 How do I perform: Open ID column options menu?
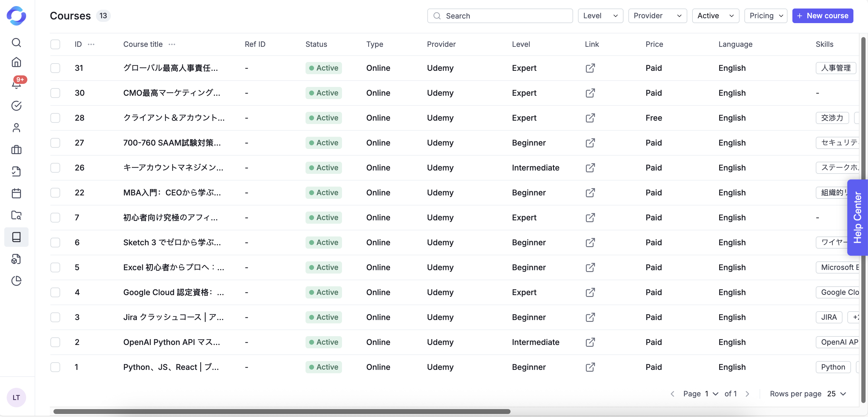(91, 44)
